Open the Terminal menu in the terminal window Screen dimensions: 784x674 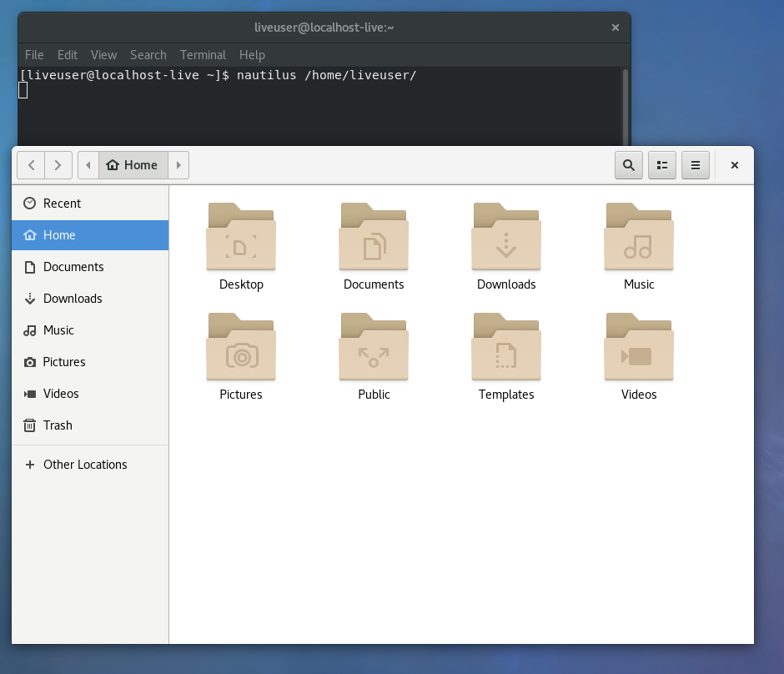pyautogui.click(x=203, y=55)
